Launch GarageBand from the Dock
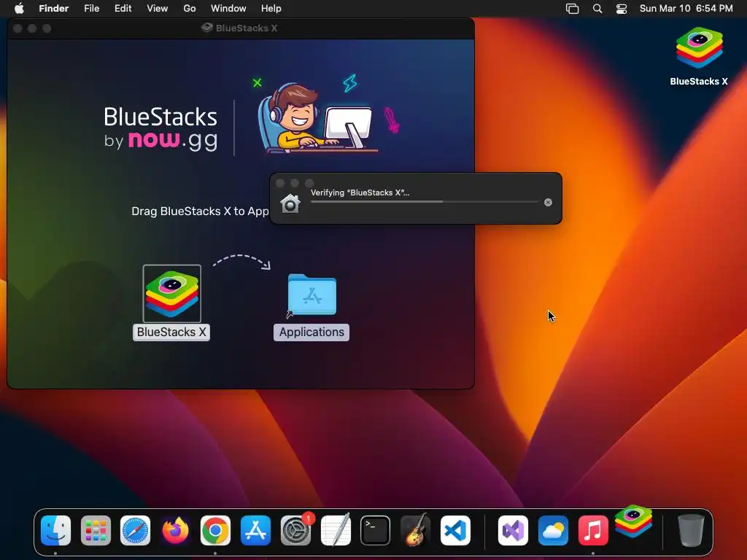The width and height of the screenshot is (747, 560). coord(415,529)
